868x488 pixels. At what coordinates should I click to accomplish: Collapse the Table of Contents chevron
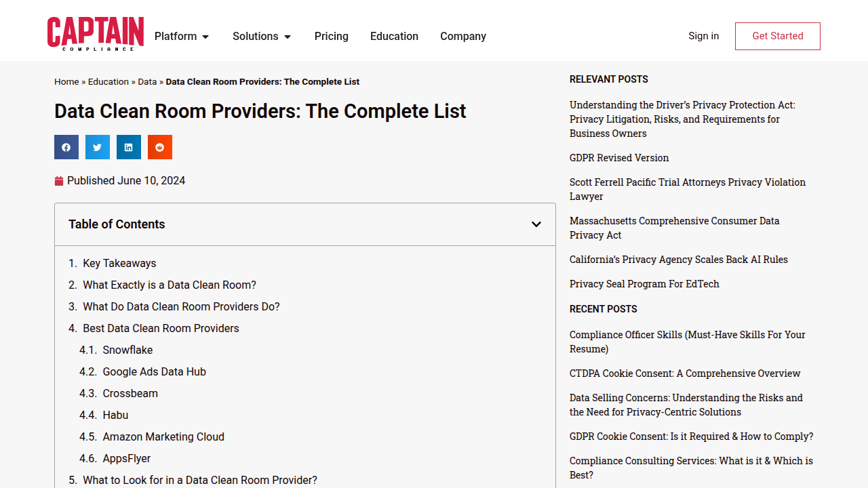(x=536, y=224)
